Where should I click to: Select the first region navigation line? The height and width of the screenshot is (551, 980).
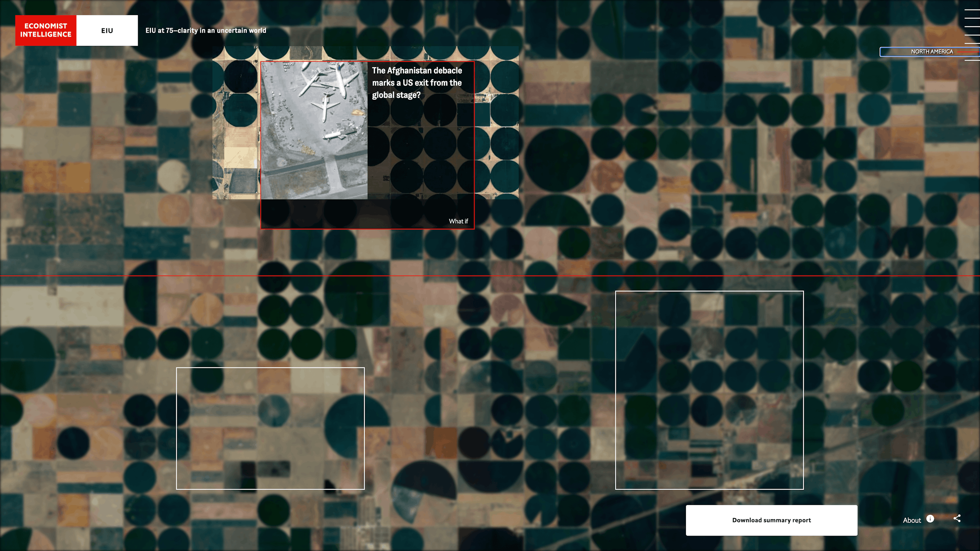pos(972,9)
